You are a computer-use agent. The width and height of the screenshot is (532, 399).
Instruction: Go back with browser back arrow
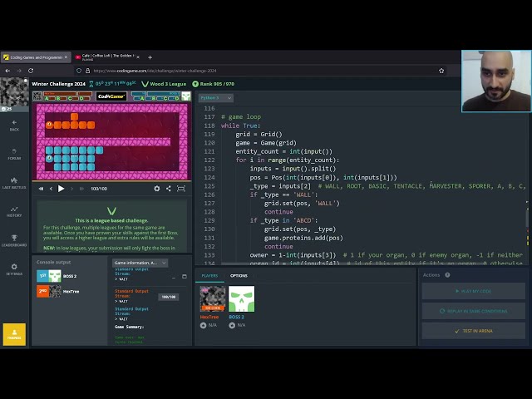[7, 71]
